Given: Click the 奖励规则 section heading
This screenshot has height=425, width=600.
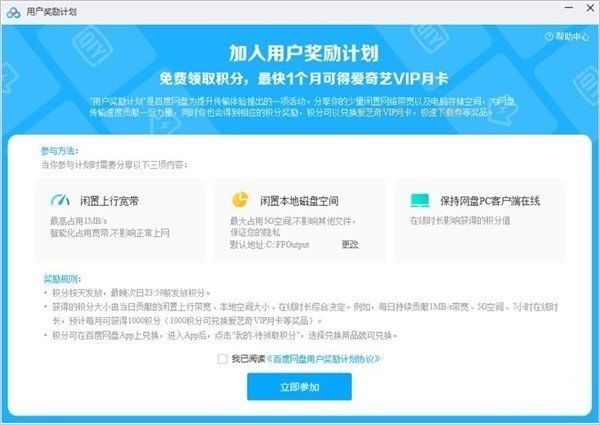Looking at the screenshot, I should [62, 279].
